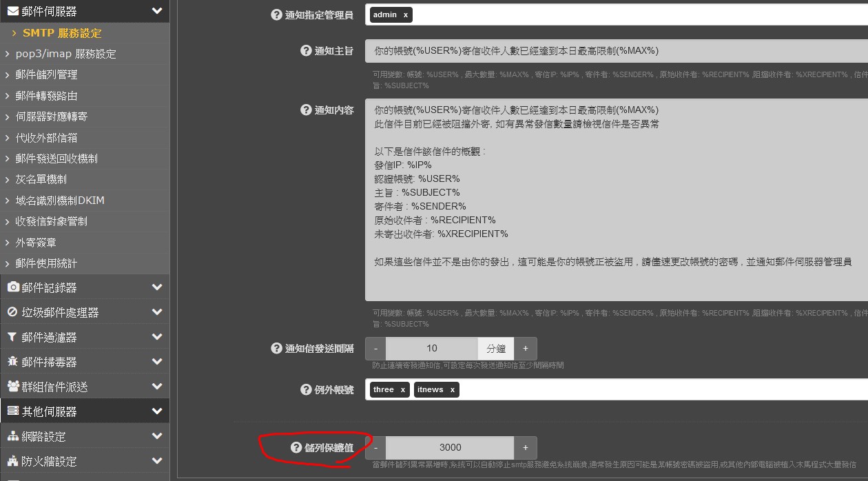Open pop3/imap 服務設定 page
Screen dimensions: 868x481
pos(65,54)
